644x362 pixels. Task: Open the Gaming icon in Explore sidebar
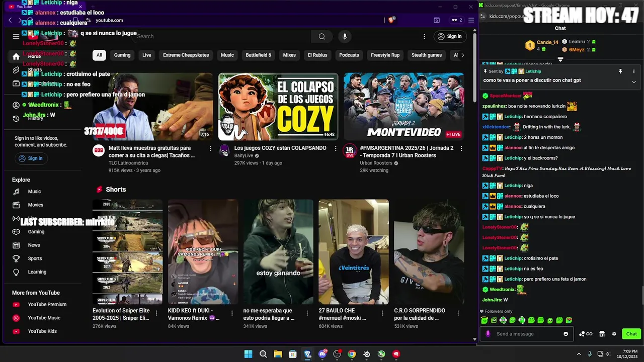16,232
